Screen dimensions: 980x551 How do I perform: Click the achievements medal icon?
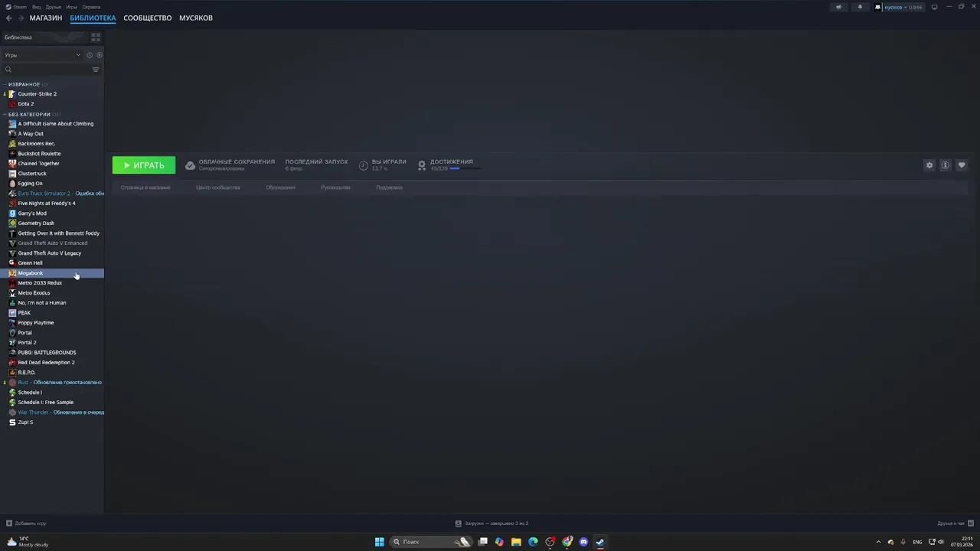[422, 165]
